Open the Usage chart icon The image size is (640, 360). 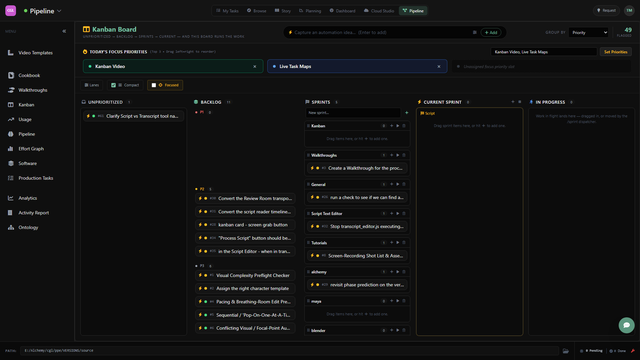(x=11, y=119)
